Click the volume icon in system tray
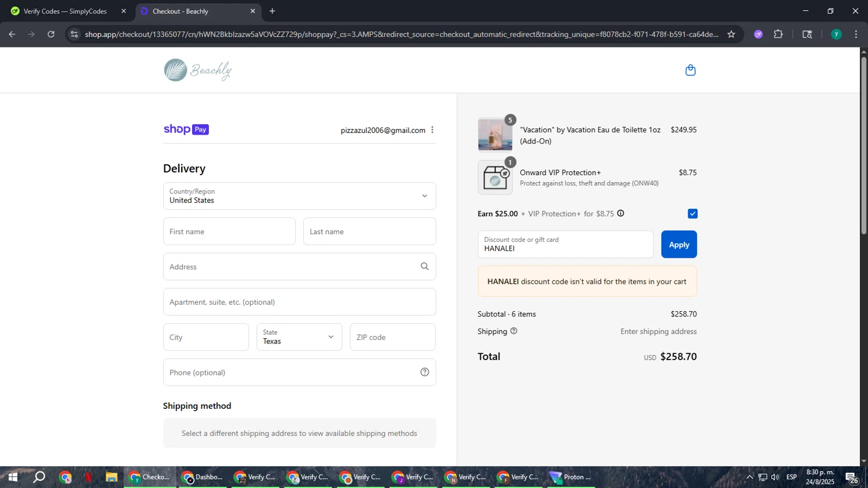 [x=775, y=477]
